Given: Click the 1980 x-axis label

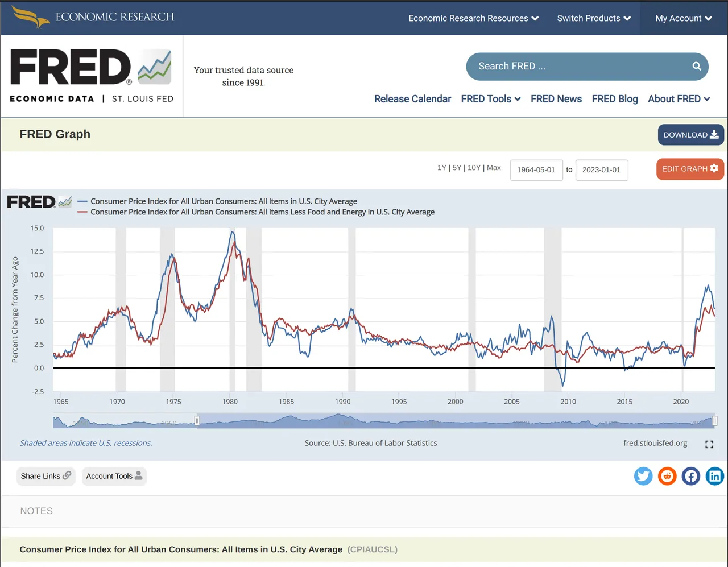Looking at the screenshot, I should click(230, 402).
